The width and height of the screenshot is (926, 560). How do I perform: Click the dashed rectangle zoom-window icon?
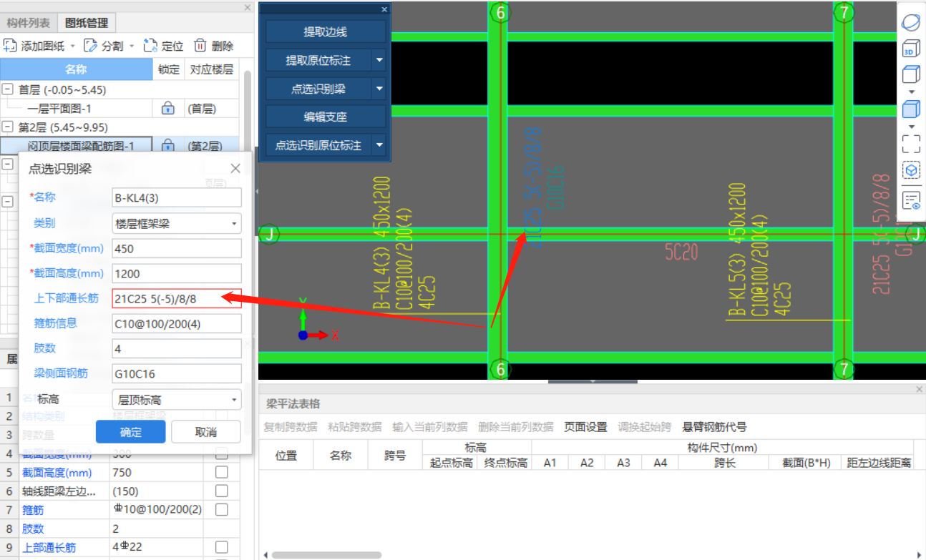[x=911, y=144]
